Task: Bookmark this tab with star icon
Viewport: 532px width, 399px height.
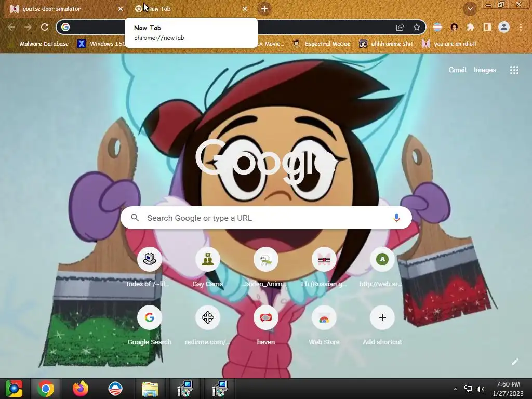Action: coord(417,27)
